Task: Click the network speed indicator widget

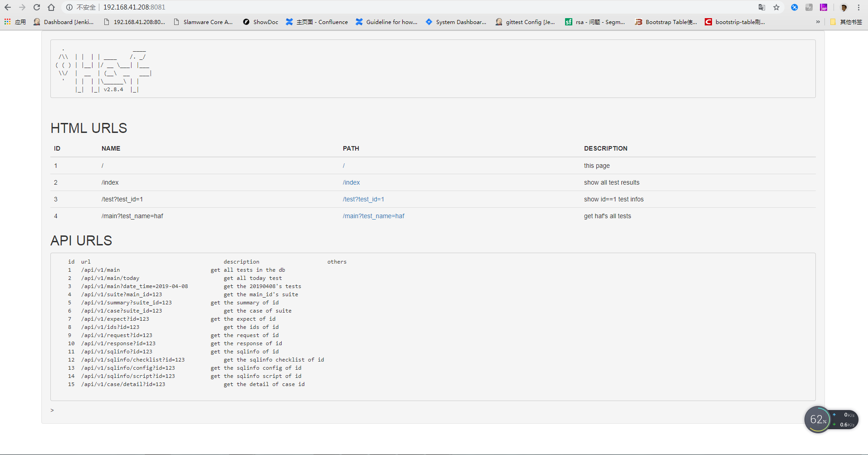Action: pos(845,420)
